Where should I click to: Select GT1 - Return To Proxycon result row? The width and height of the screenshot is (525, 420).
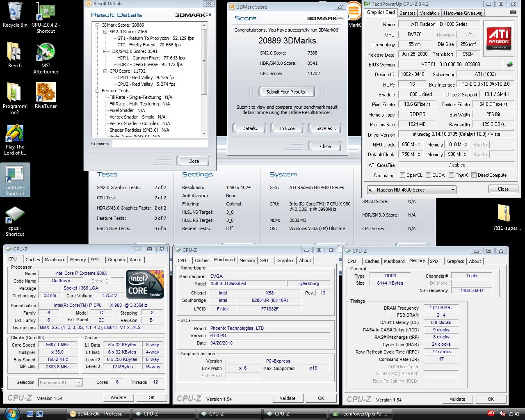tap(155, 38)
